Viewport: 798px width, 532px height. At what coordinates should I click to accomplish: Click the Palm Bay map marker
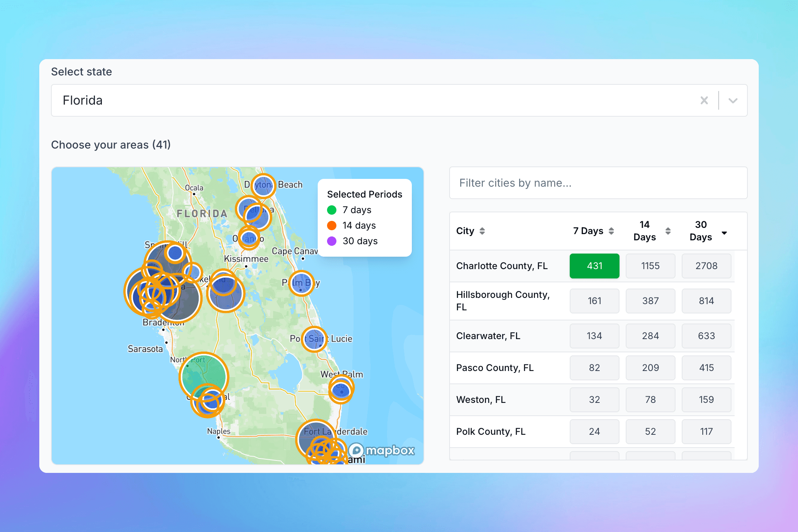click(x=301, y=283)
